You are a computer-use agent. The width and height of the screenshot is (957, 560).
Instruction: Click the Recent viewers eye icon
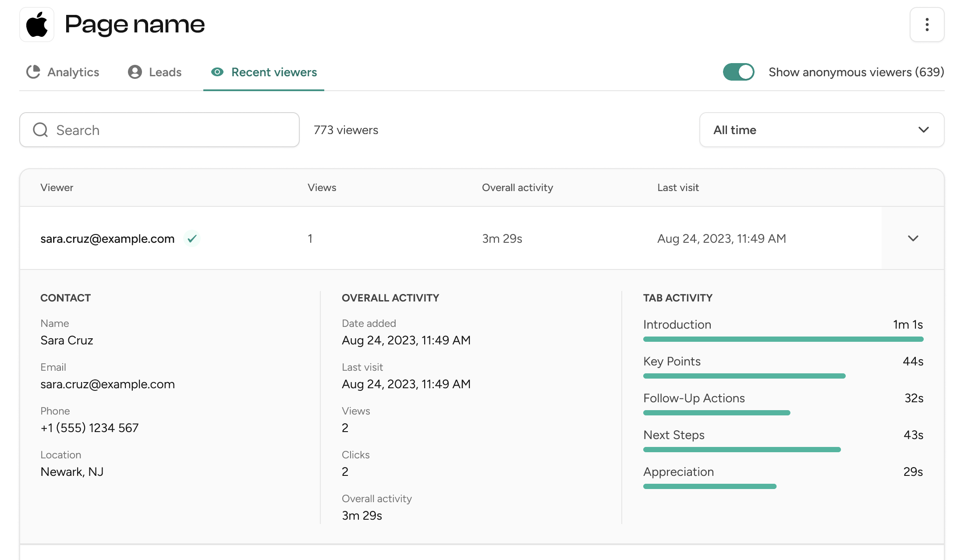(217, 72)
